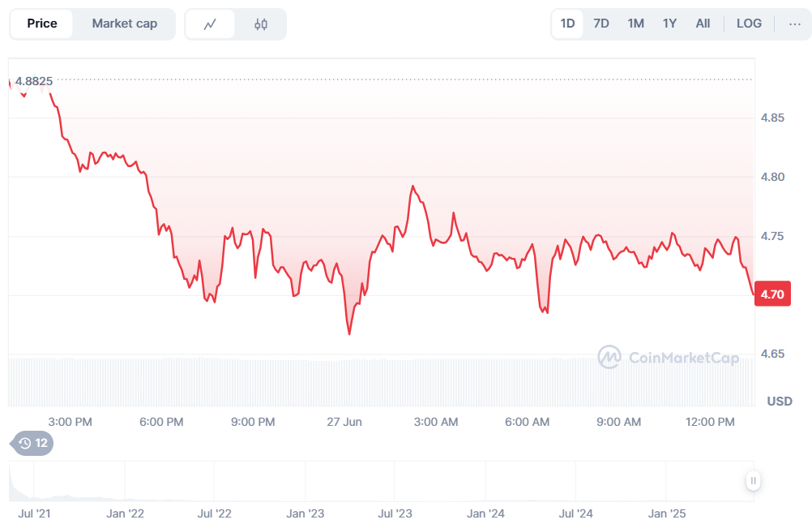
Task: Click Jul '22 on the overview timeline
Action: pyautogui.click(x=215, y=513)
